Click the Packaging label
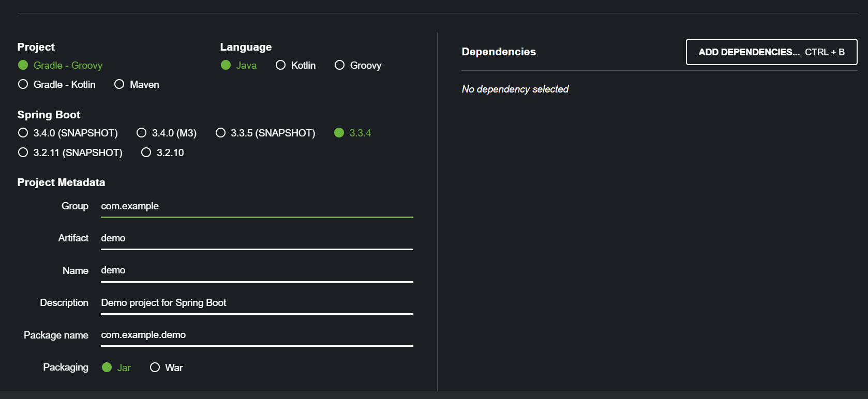Screen dimensions: 868x399 point(66,367)
